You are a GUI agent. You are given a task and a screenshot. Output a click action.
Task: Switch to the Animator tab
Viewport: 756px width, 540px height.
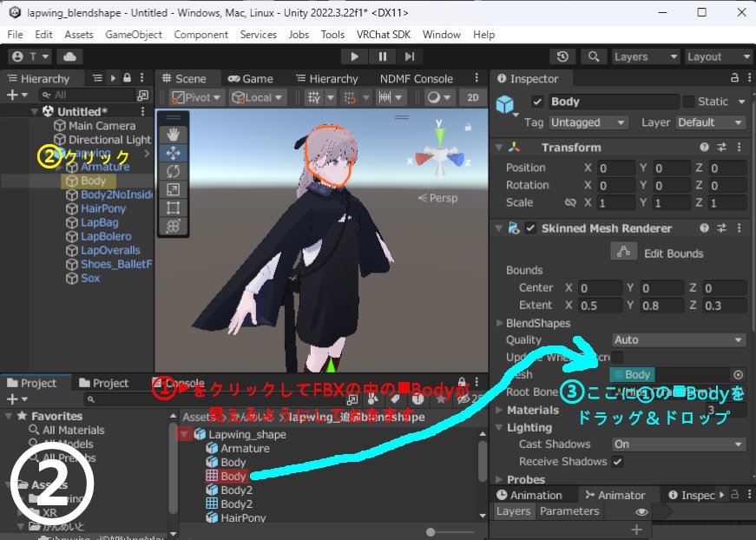[615, 495]
